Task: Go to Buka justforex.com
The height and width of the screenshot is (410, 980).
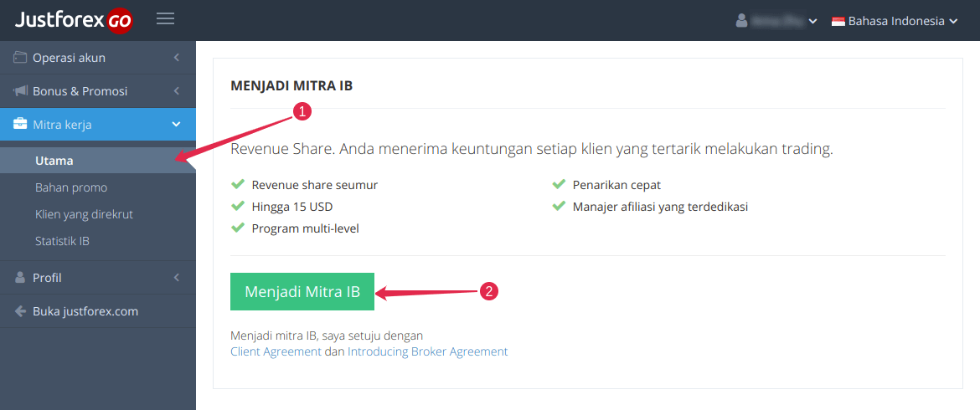Action: tap(98, 310)
